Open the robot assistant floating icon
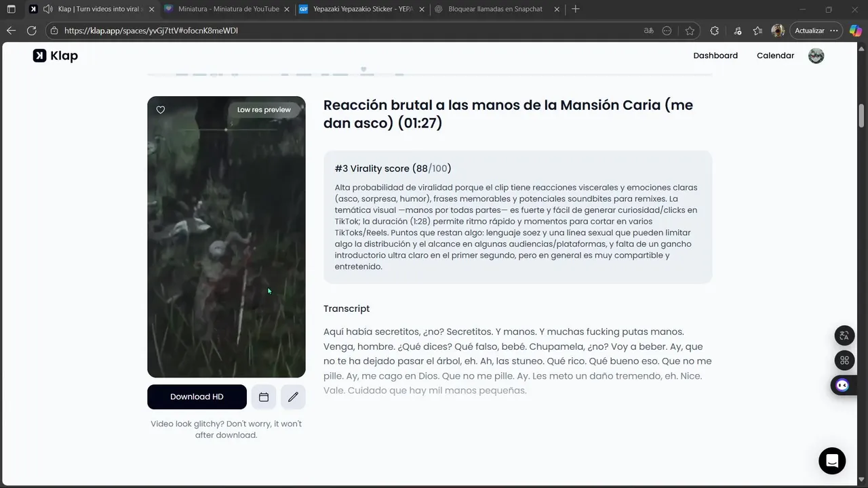The width and height of the screenshot is (868, 488). point(843,385)
